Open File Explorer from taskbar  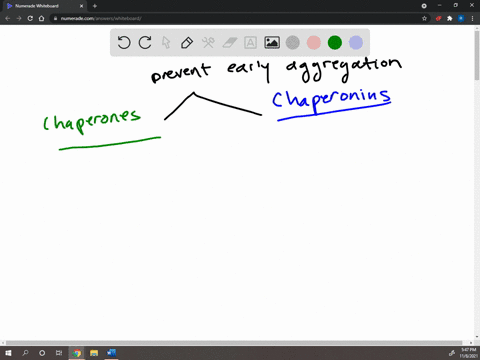94,353
